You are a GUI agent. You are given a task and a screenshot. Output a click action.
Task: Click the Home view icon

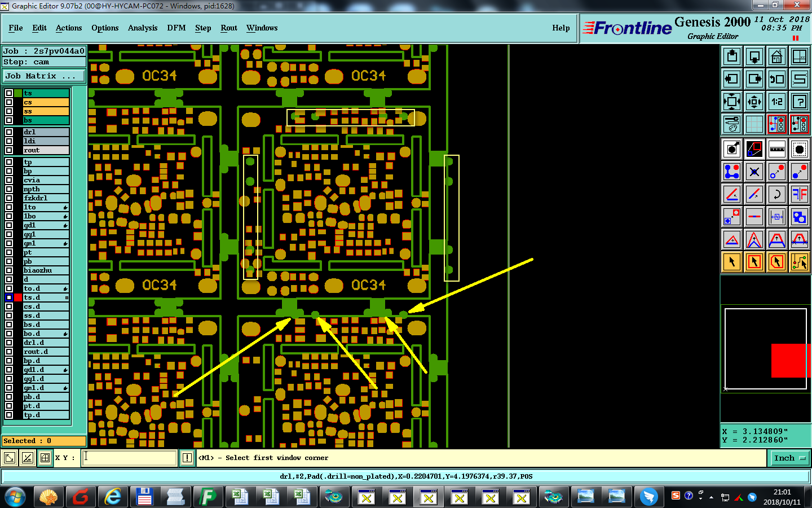(777, 56)
